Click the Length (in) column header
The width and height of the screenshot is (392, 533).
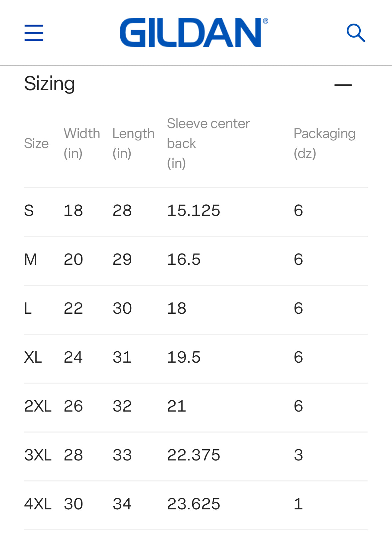click(133, 143)
